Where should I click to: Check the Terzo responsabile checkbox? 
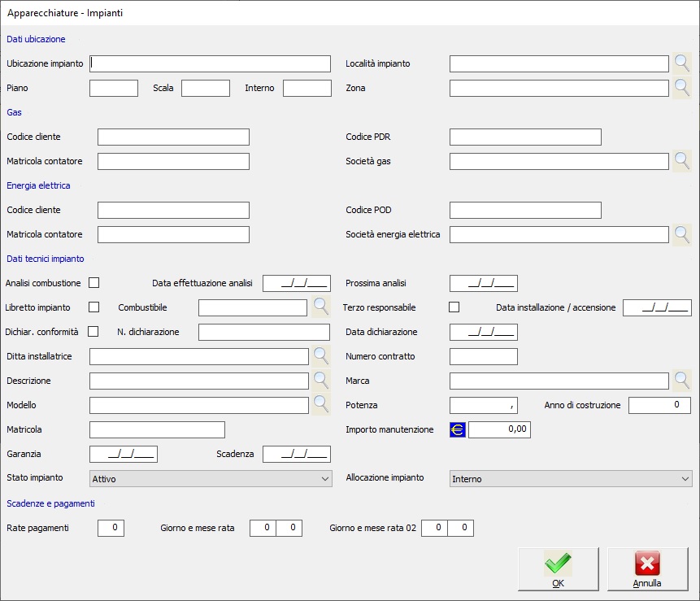pyautogui.click(x=454, y=307)
